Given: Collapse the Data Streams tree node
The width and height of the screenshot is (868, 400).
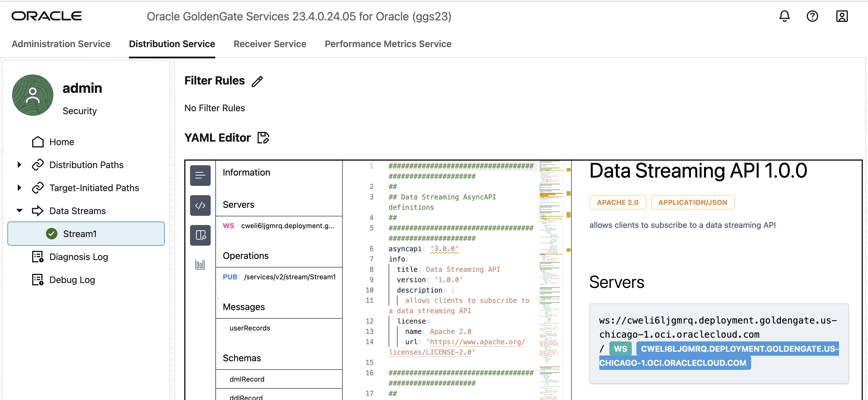Looking at the screenshot, I should (19, 211).
